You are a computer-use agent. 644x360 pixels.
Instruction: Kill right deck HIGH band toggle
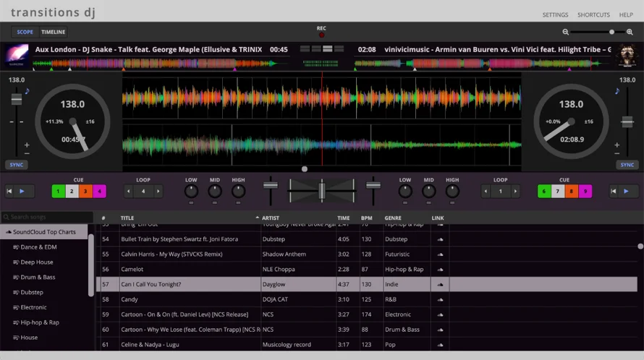tap(452, 203)
